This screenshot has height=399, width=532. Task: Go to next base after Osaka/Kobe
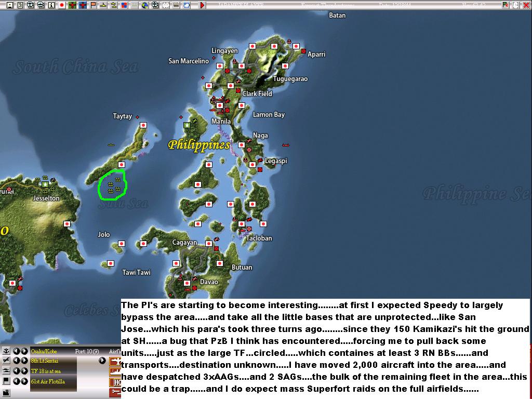pos(24,351)
